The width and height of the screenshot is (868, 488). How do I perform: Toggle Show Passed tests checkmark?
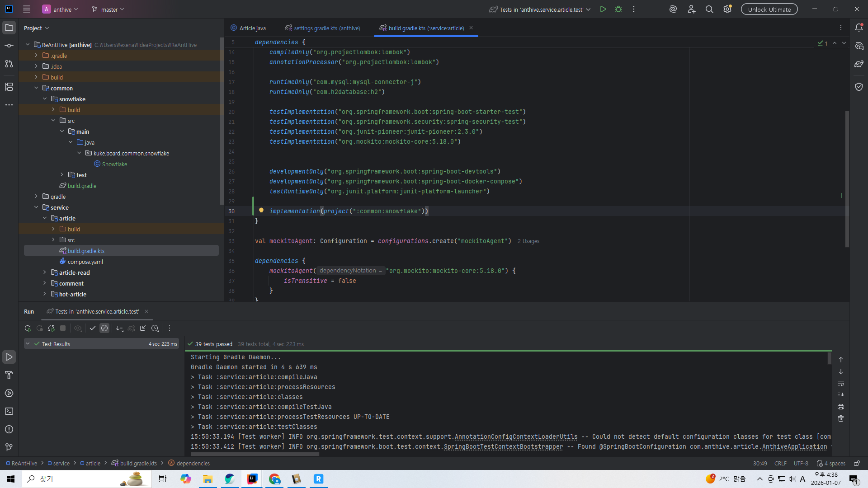(x=93, y=328)
